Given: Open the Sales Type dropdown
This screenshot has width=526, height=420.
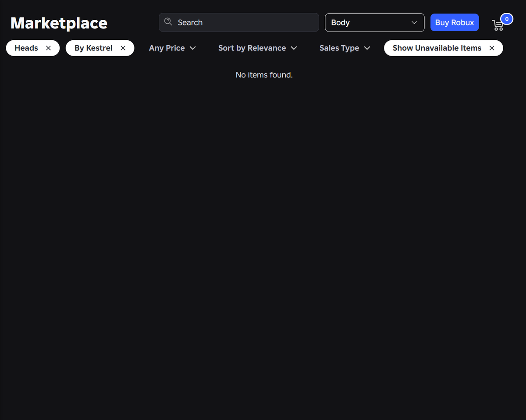Looking at the screenshot, I should click(345, 48).
